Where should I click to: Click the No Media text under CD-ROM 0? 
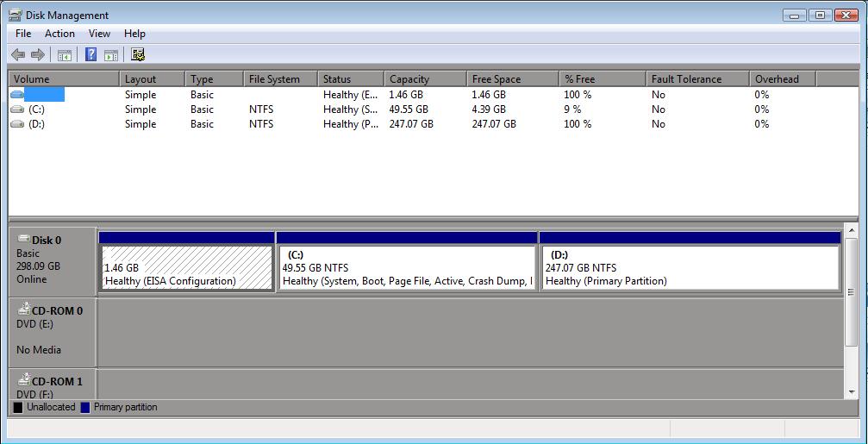click(39, 350)
